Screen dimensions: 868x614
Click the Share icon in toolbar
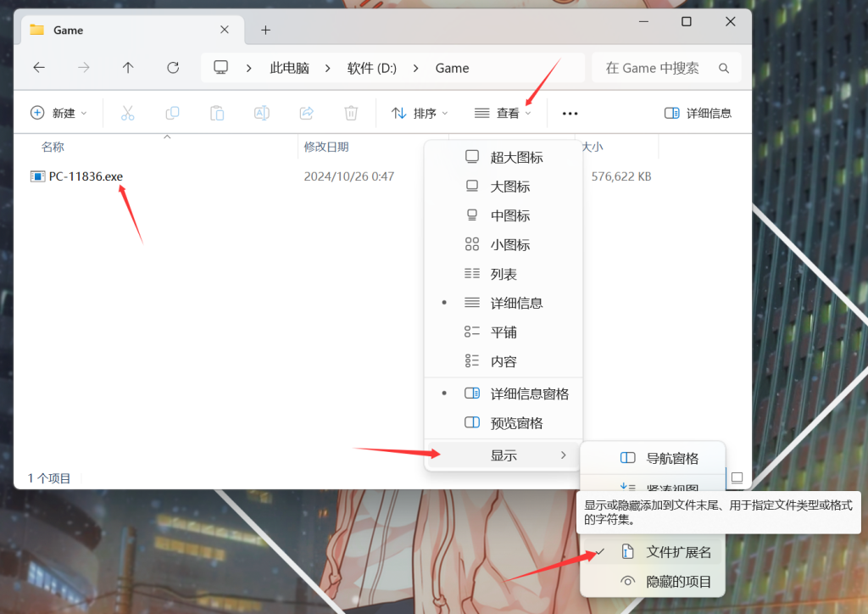click(307, 113)
